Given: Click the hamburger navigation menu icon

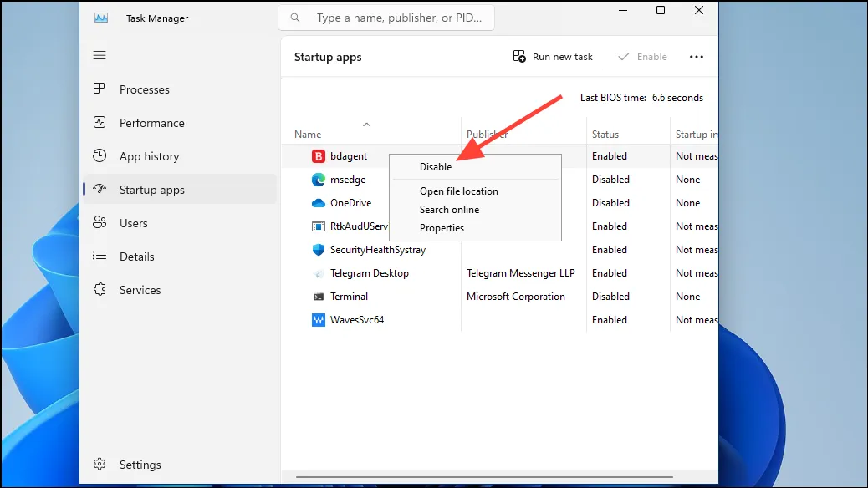Looking at the screenshot, I should coord(100,55).
